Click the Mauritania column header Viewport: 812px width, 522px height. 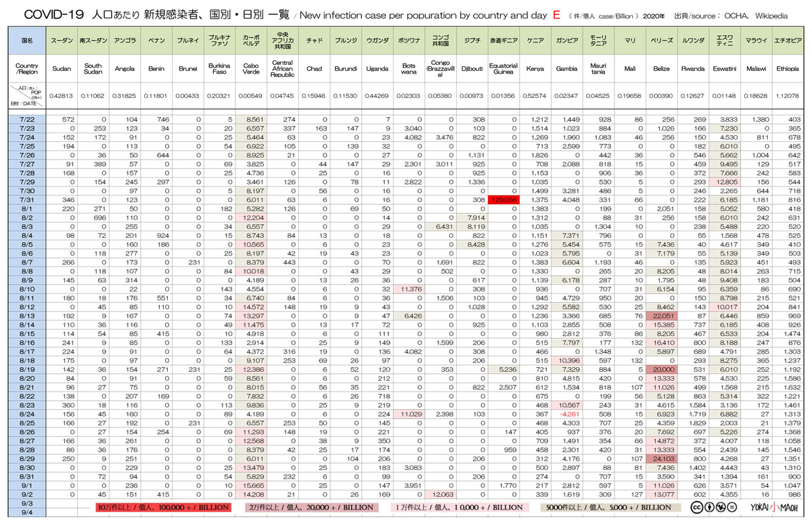[x=598, y=69]
